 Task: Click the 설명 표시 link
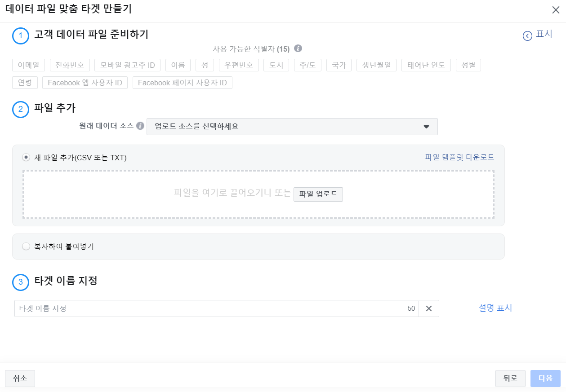click(x=495, y=308)
